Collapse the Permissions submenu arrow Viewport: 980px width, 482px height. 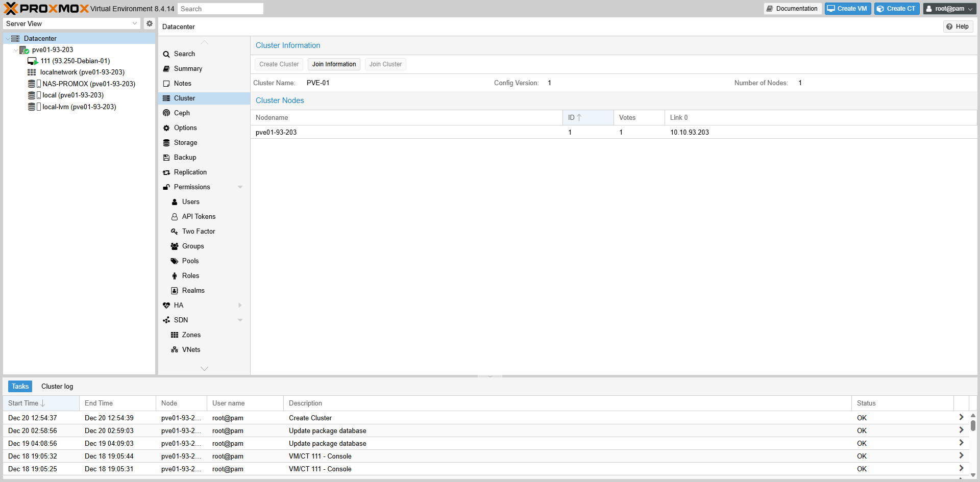click(x=240, y=187)
